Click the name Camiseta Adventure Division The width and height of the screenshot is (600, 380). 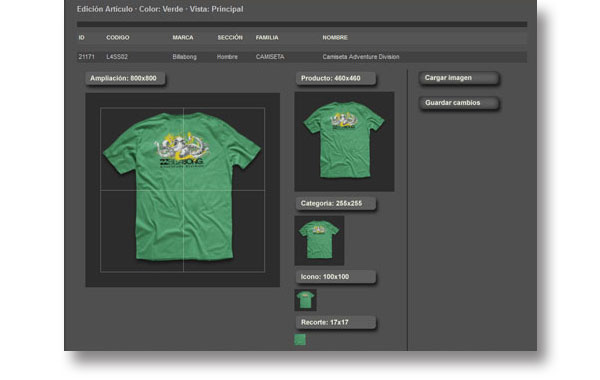361,57
